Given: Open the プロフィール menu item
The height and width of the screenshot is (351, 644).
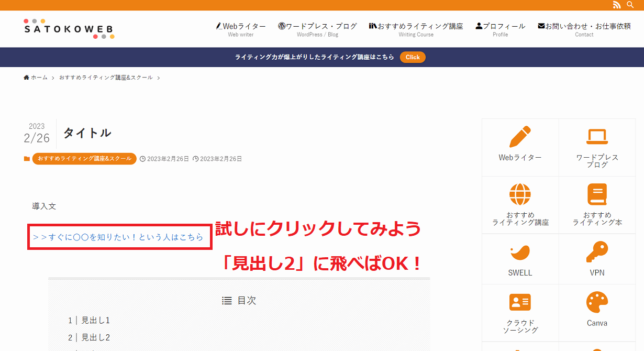Looking at the screenshot, I should [500, 26].
